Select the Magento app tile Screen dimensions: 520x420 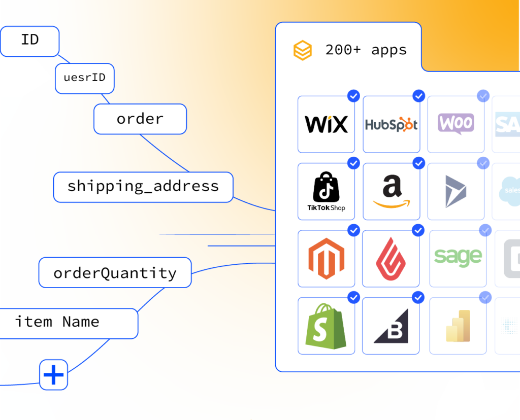(x=327, y=259)
